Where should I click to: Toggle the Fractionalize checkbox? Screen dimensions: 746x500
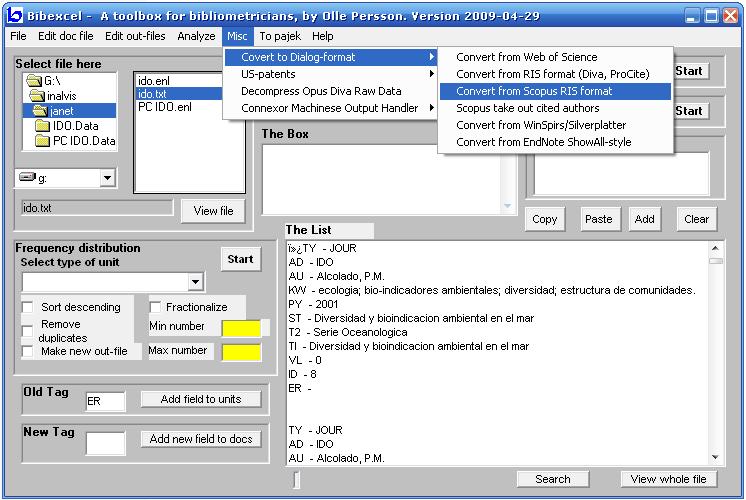[156, 308]
